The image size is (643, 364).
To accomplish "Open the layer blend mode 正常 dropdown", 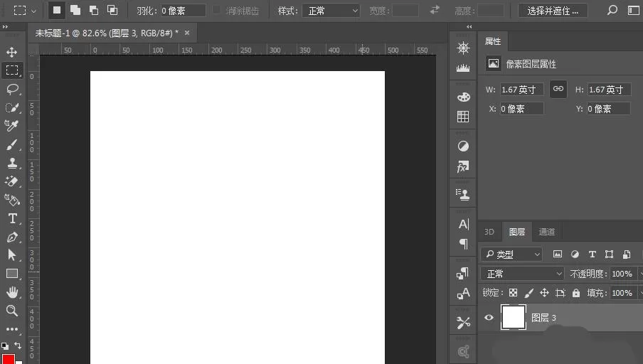I will (x=524, y=274).
